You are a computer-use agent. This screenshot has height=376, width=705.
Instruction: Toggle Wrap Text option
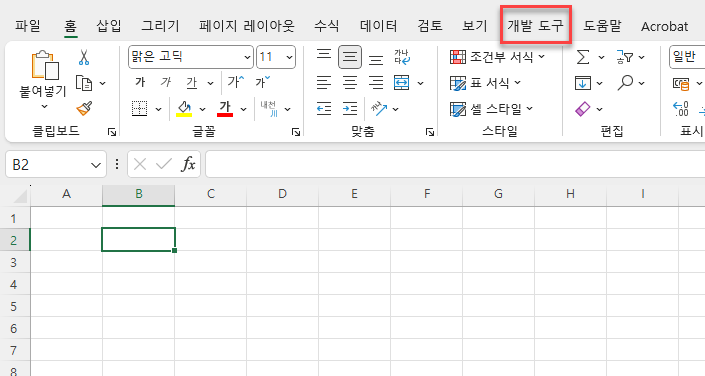point(402,57)
